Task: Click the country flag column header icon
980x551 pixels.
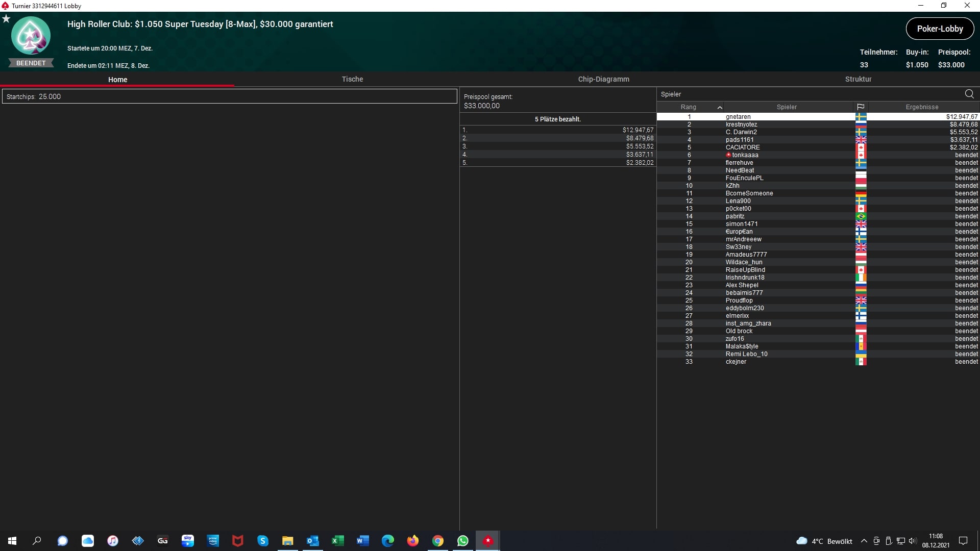Action: [x=861, y=107]
